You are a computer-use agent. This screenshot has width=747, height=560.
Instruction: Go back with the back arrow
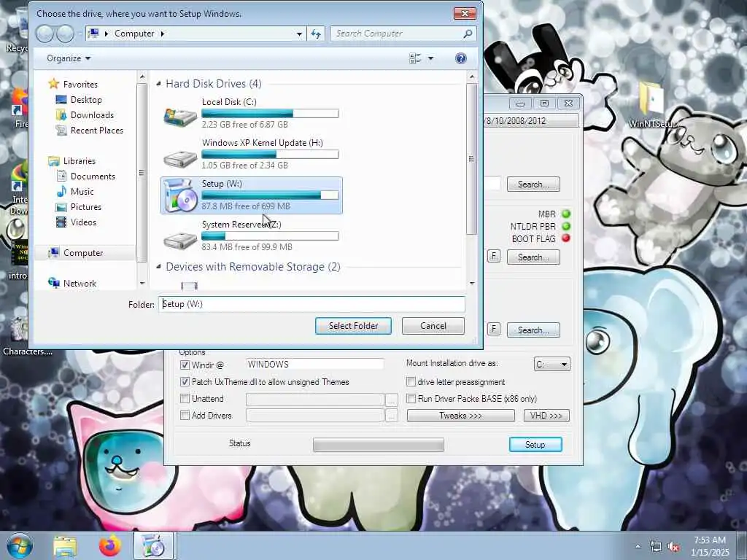coord(44,34)
